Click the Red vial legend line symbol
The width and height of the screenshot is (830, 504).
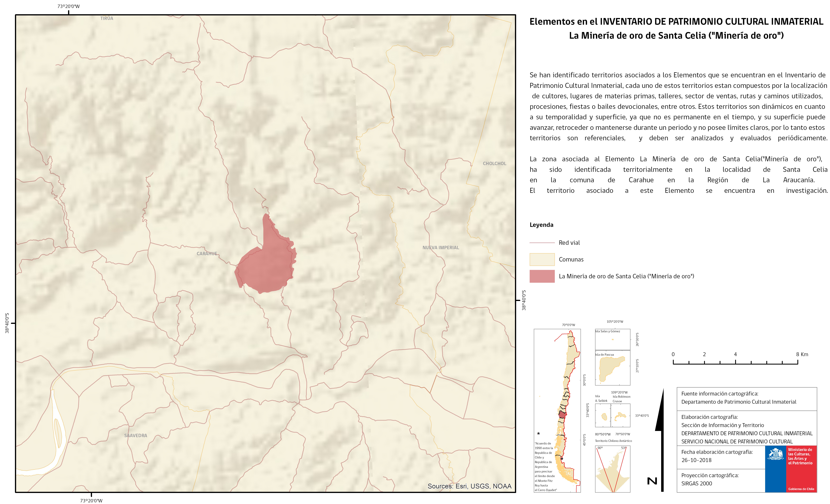coord(542,243)
